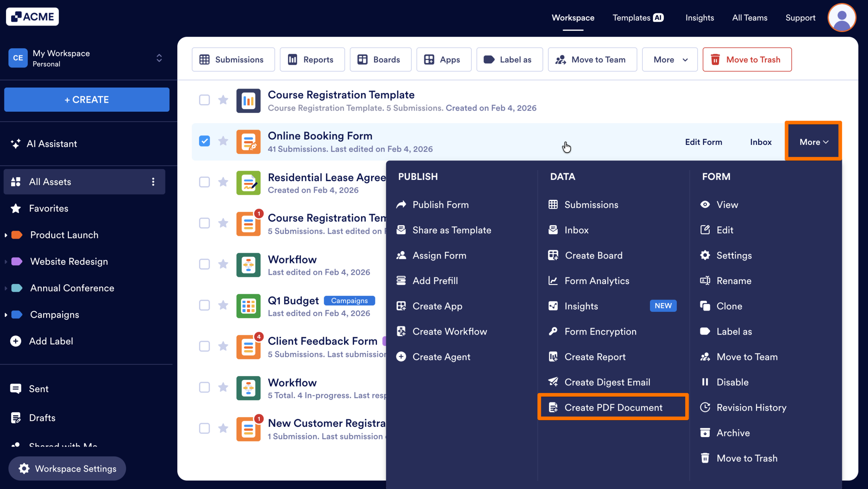
Task: Select the Submissions toolbar icon
Action: point(233,59)
